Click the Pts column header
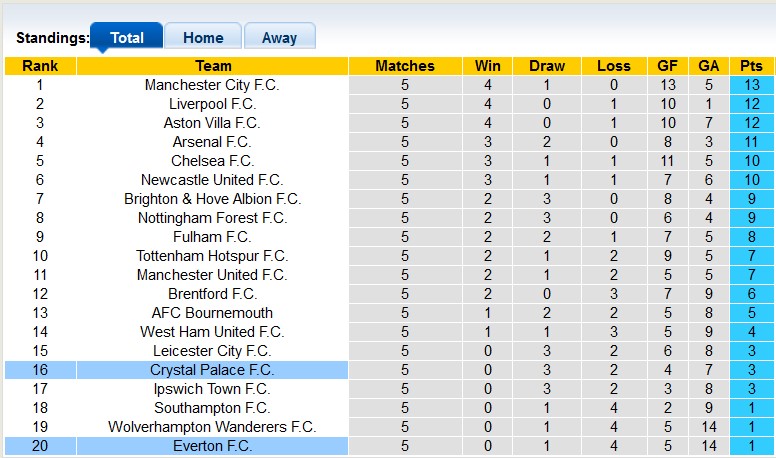776x458 pixels. (751, 66)
